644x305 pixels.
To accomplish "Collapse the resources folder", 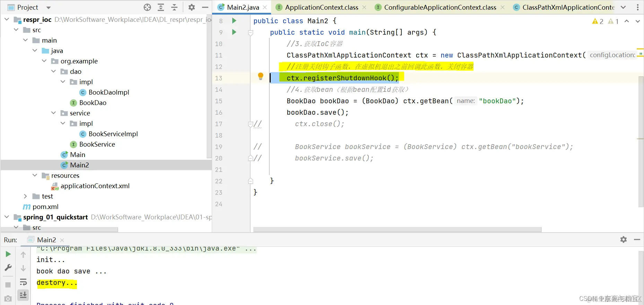I will (x=35, y=175).
